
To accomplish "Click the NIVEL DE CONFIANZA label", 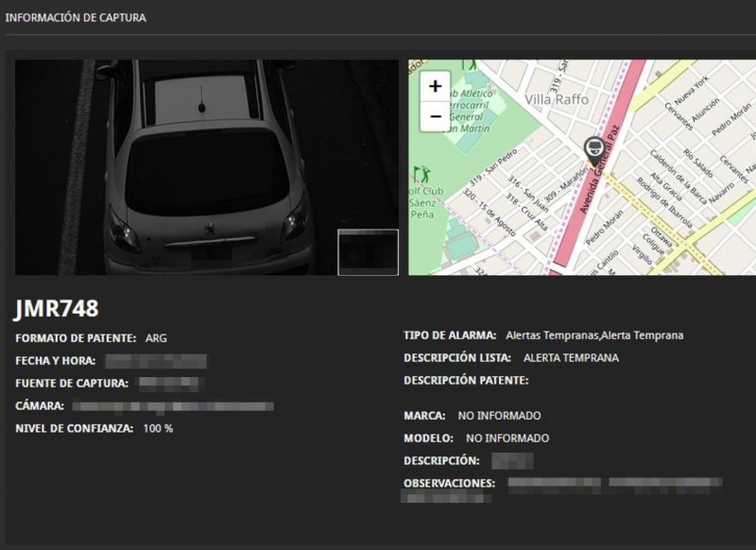I will click(75, 428).
